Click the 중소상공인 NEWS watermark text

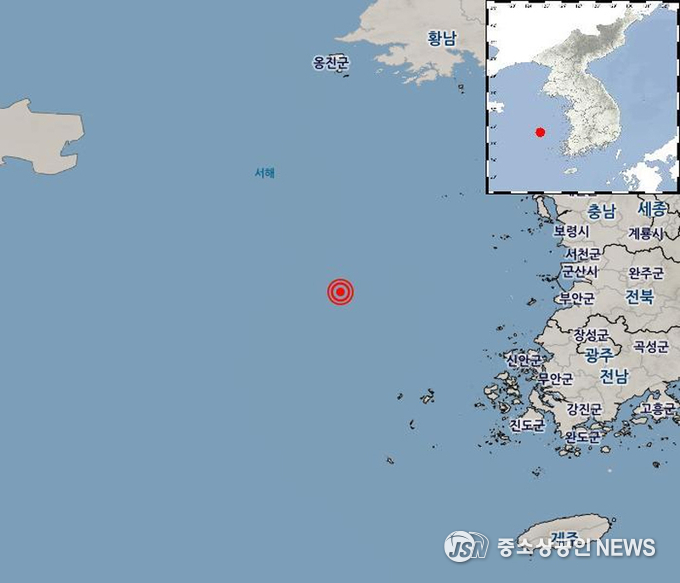tap(576, 547)
